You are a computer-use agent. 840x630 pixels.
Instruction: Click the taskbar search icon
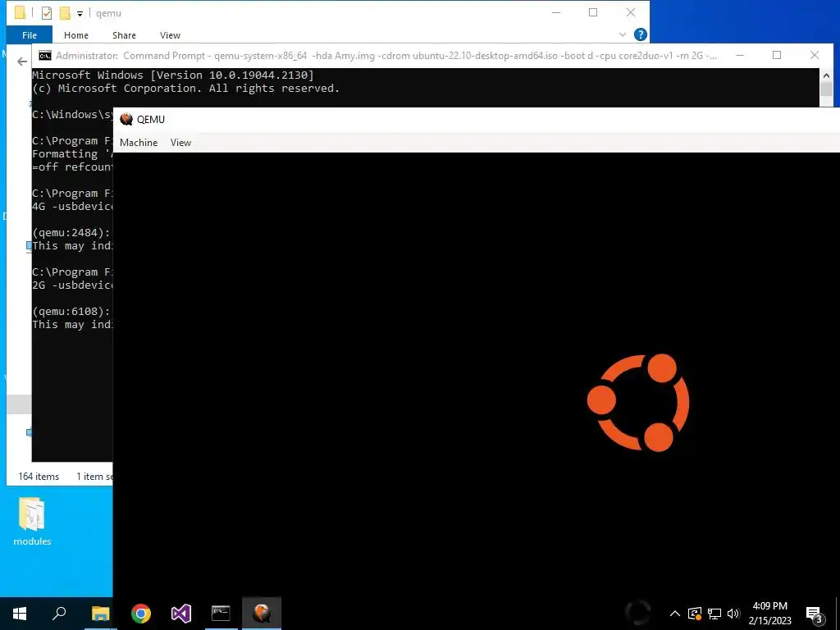click(x=59, y=614)
